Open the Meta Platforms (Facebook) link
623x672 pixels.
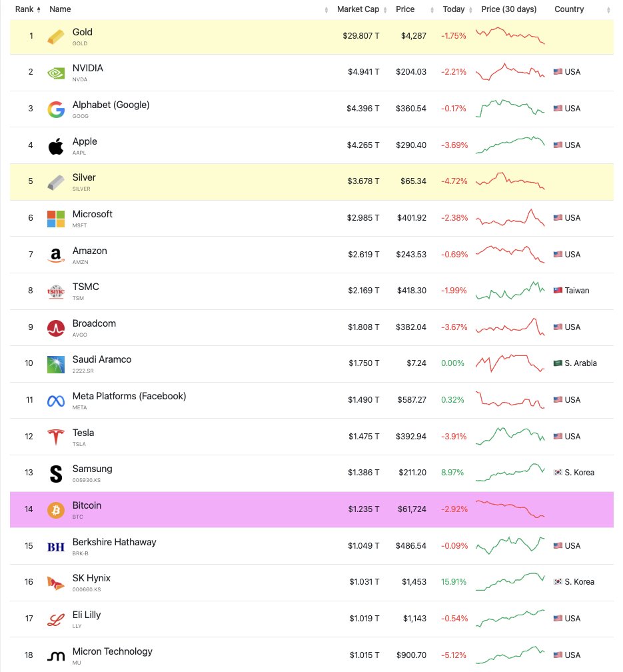pos(129,397)
